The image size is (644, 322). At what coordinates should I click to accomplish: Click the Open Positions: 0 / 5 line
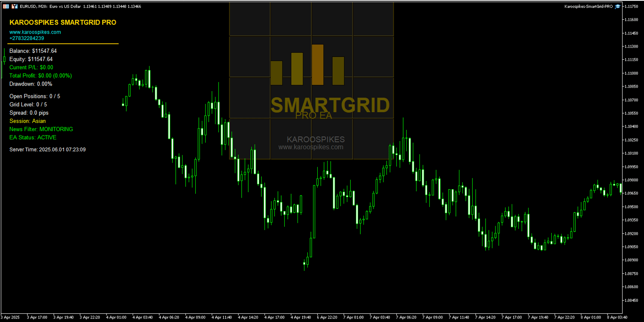coord(35,96)
